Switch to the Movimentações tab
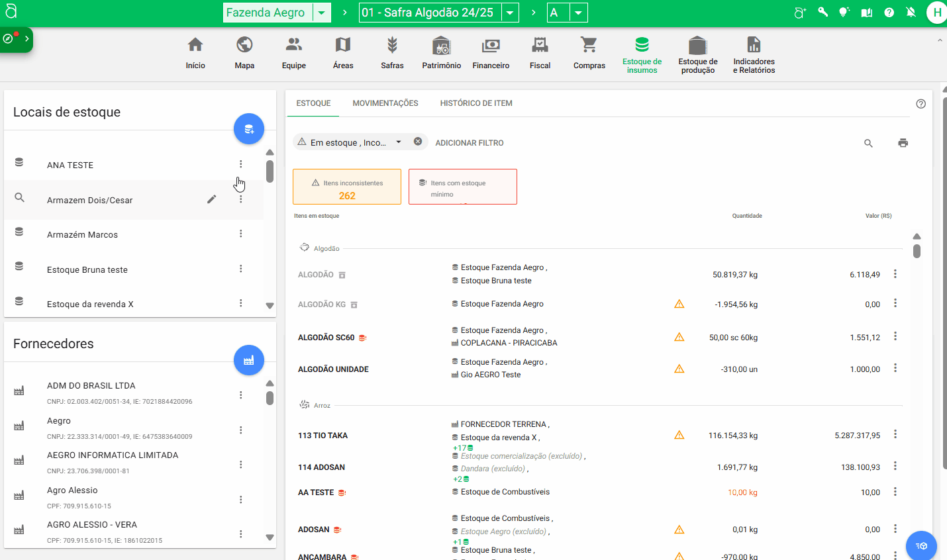This screenshot has height=560, width=947. (x=385, y=103)
